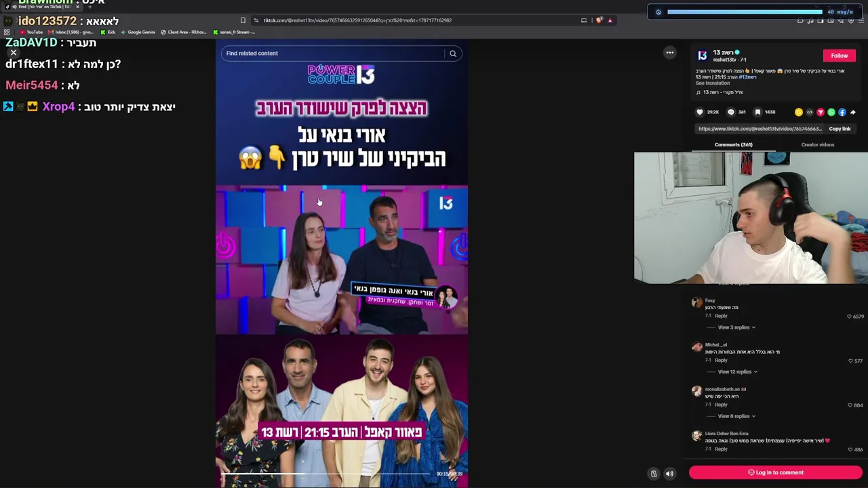868x488 pixels.
Task: Open Liora Osher Ben Ezra's commenter avatar
Action: (697, 436)
